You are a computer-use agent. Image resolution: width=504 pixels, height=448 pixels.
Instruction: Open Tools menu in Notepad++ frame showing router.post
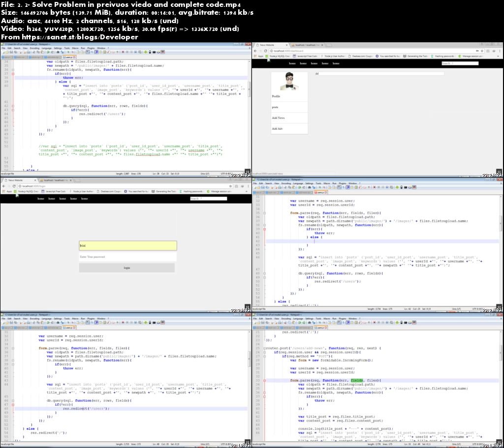pos(318,319)
